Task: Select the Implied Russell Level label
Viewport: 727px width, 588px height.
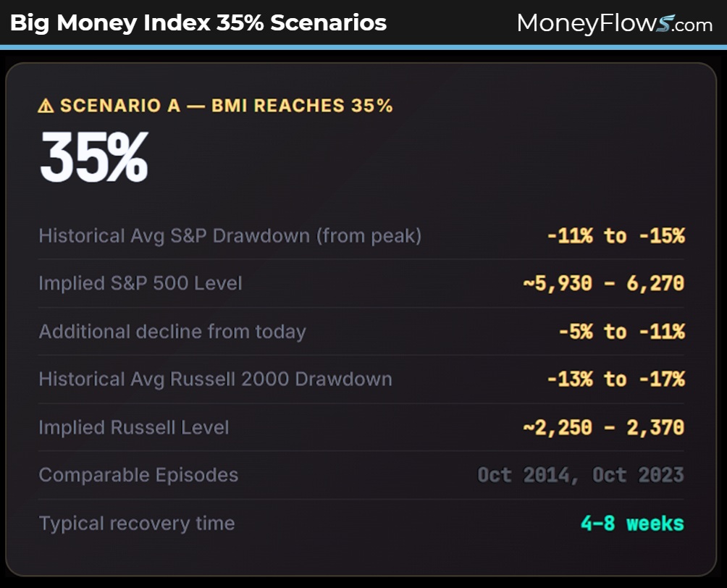Action: pyautogui.click(x=134, y=427)
